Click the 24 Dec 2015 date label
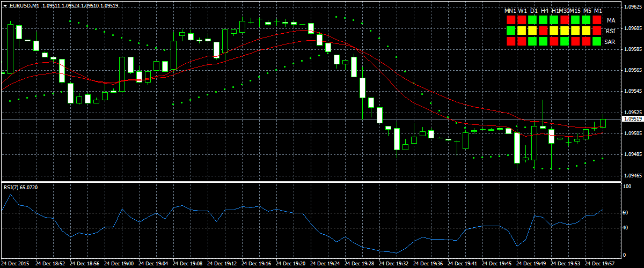This screenshot has height=268, width=644. (16, 264)
